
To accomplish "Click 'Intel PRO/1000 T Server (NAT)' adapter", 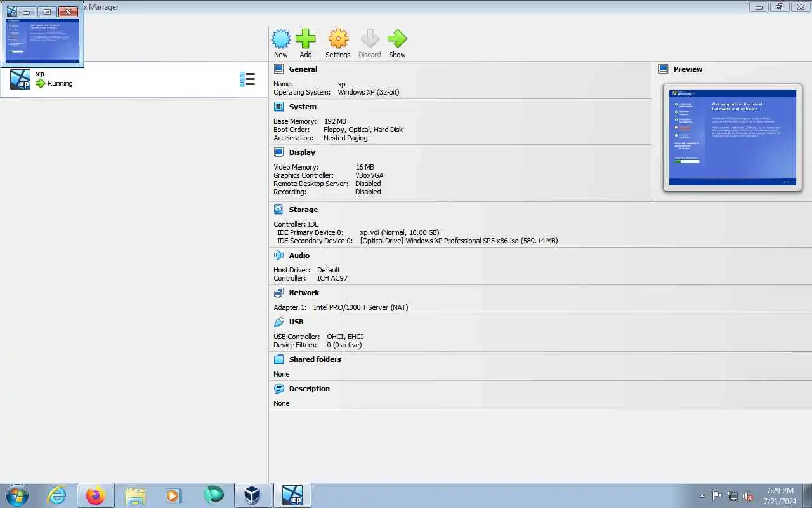I will coord(361,307).
